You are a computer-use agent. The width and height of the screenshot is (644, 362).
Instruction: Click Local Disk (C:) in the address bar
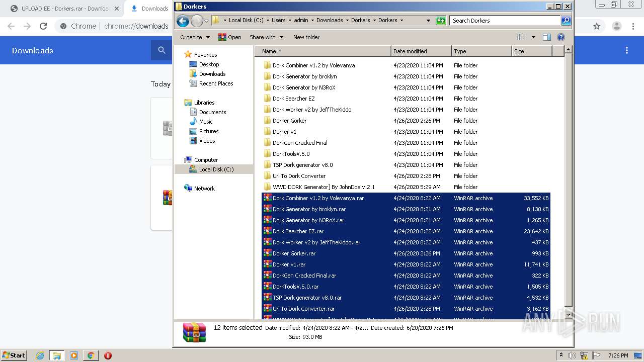[246, 21]
